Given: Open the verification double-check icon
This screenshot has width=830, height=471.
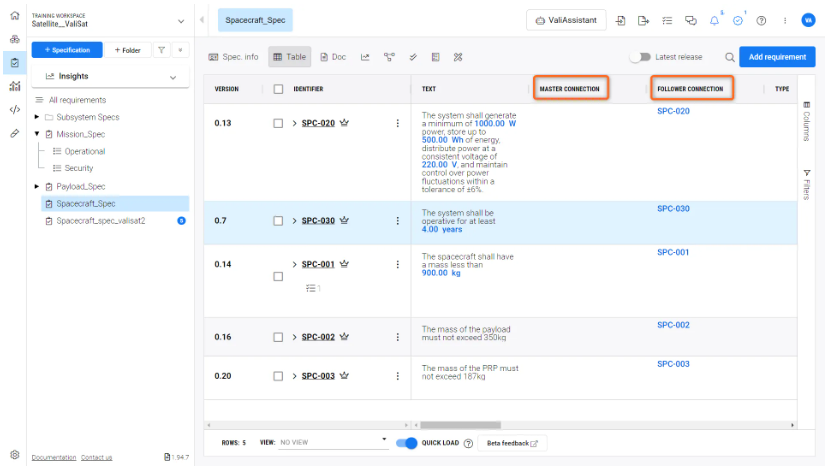Looking at the screenshot, I should pyautogui.click(x=413, y=57).
